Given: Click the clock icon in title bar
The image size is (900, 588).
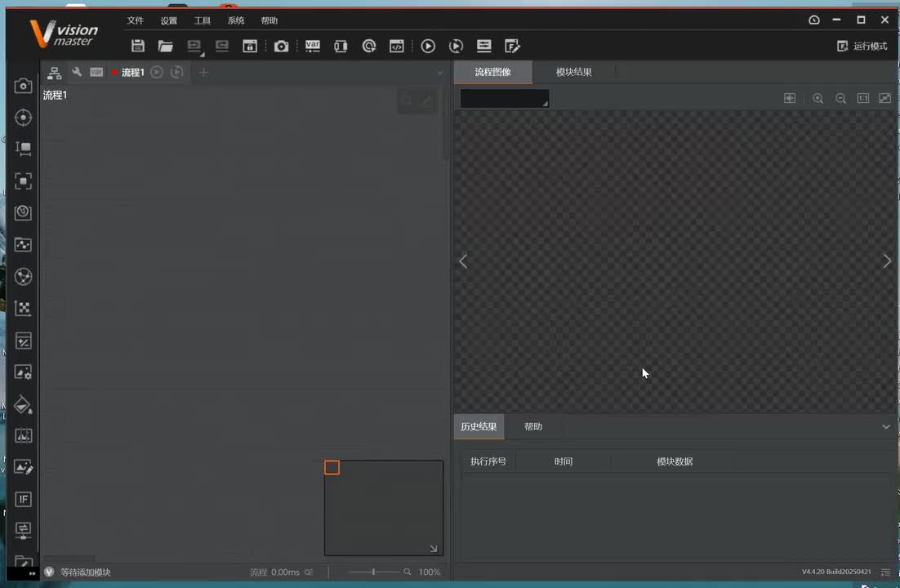Looking at the screenshot, I should [814, 20].
